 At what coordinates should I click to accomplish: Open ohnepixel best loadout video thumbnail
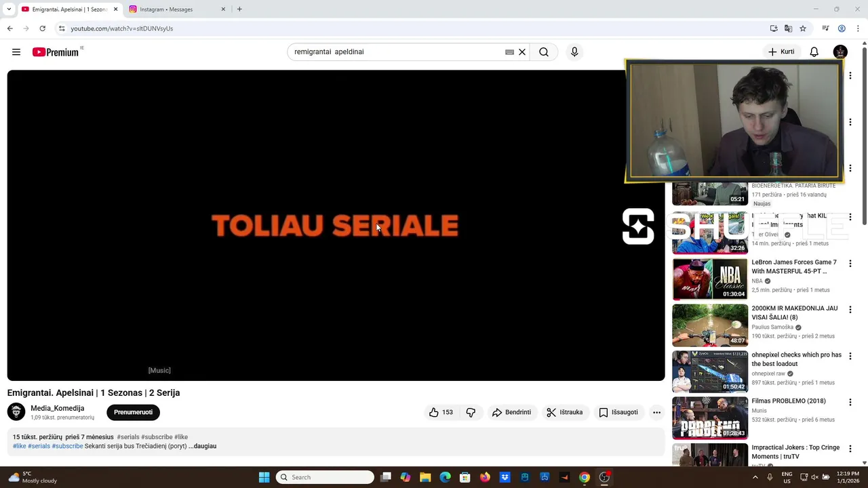click(709, 371)
